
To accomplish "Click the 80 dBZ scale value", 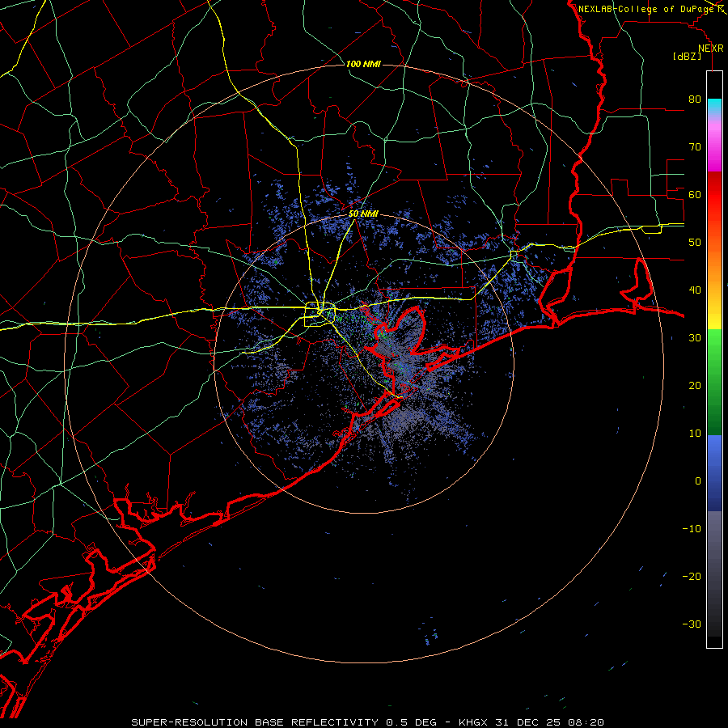I will 695,99.
